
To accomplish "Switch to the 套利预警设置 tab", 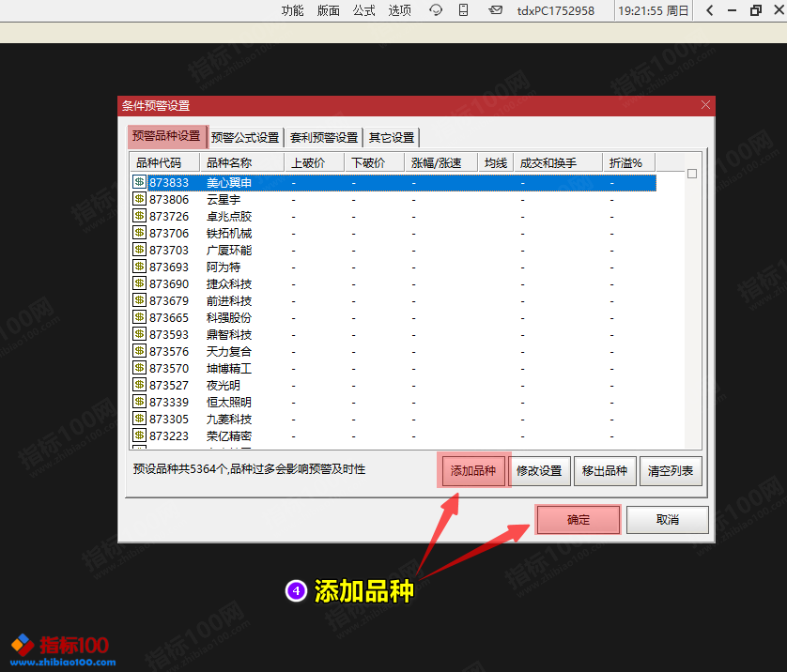I will point(324,137).
